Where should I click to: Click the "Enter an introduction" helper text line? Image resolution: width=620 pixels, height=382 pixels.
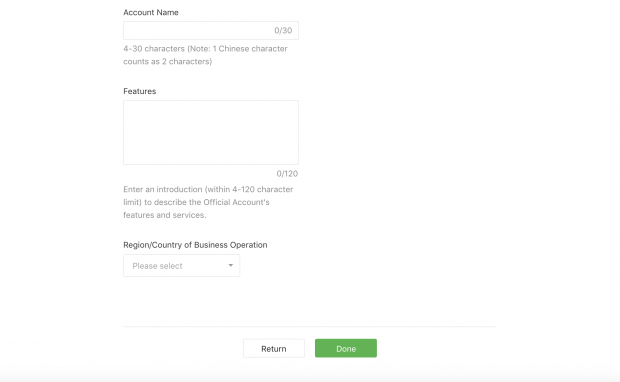[x=208, y=189]
